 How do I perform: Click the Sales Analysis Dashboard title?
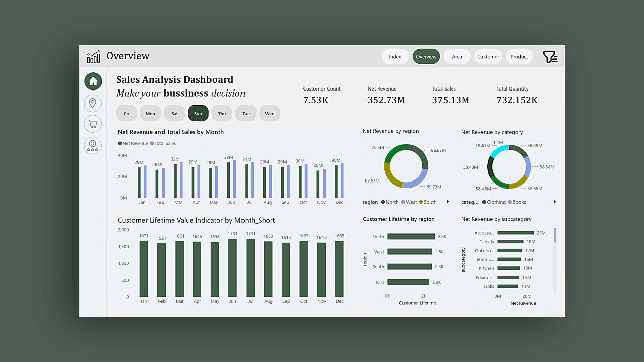tap(175, 79)
